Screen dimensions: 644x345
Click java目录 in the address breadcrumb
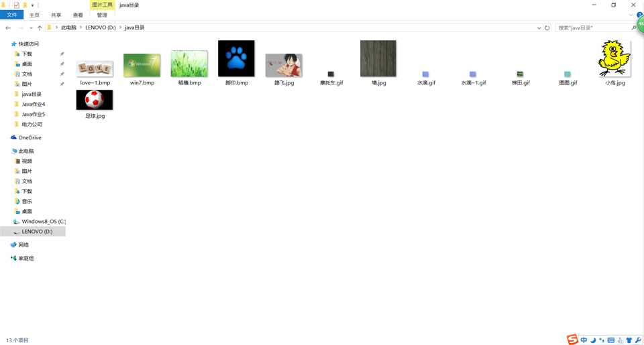click(135, 27)
